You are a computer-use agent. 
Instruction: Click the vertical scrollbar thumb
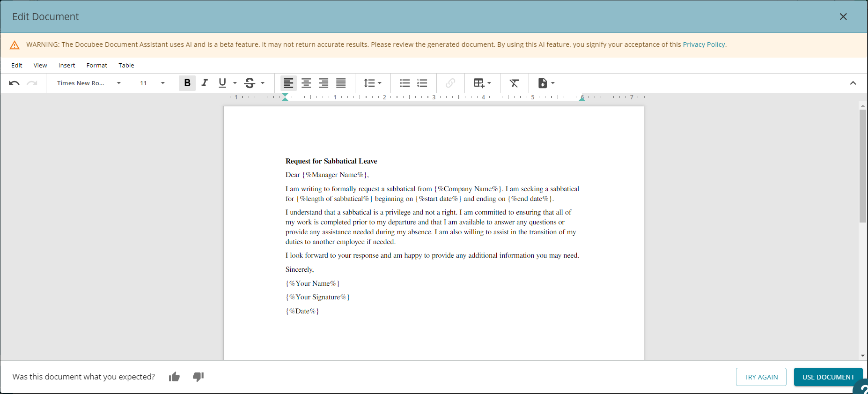click(x=862, y=166)
